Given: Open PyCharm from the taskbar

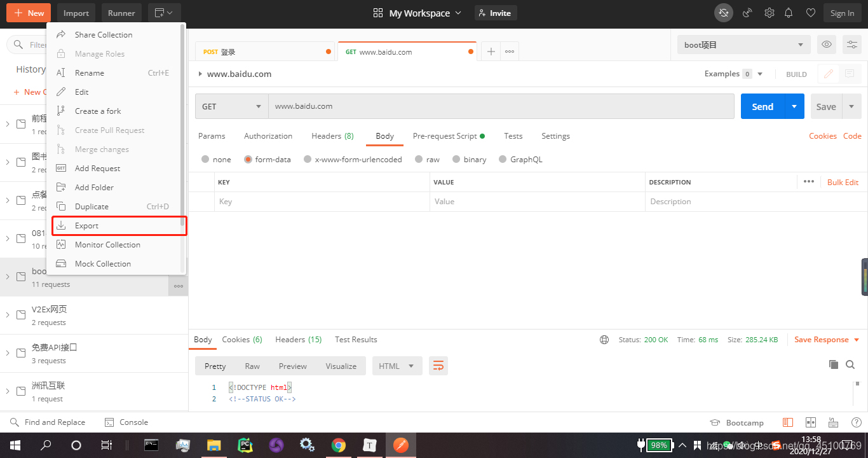Looking at the screenshot, I should (x=245, y=445).
